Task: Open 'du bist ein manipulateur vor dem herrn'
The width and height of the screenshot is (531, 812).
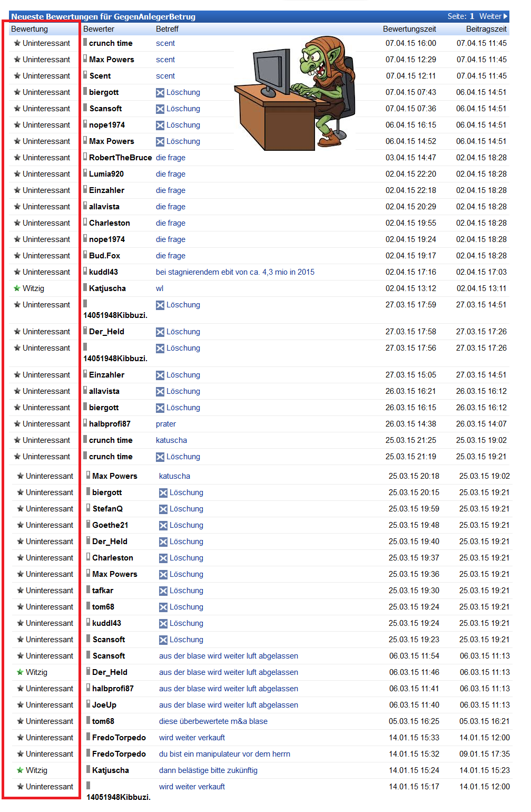Action: [x=224, y=754]
